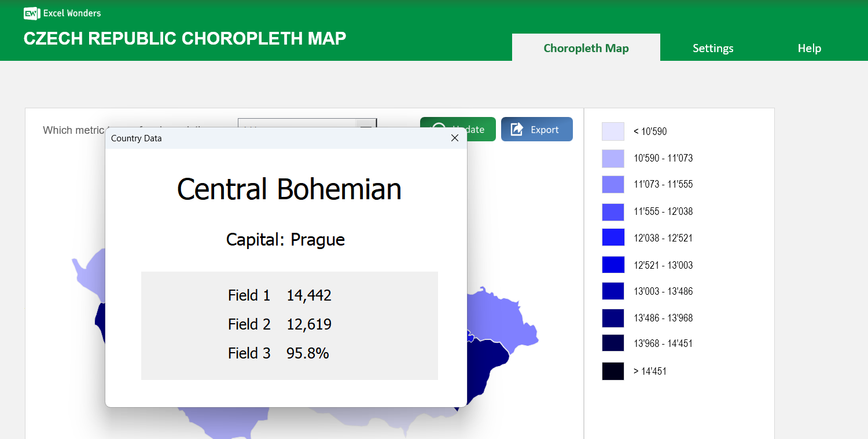868x439 pixels.
Task: Click the Central Bohemian dialog title
Action: coord(289,189)
